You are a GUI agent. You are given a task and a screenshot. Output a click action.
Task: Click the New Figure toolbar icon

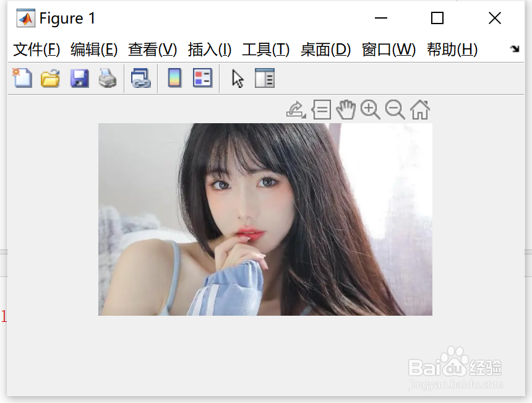22,78
